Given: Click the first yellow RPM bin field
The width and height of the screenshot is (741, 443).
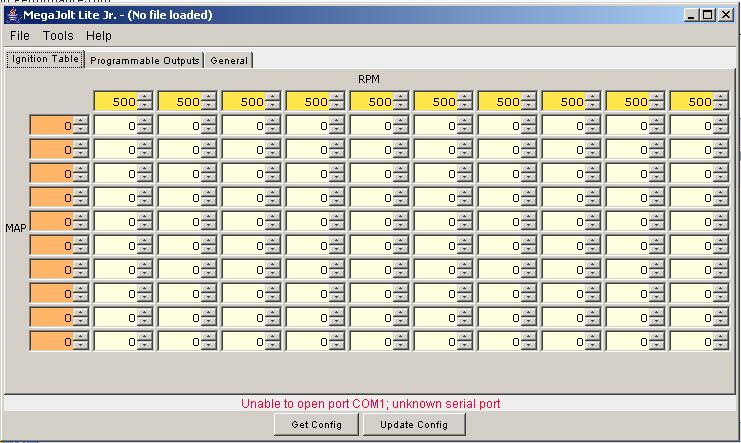Looking at the screenshot, I should (x=116, y=102).
